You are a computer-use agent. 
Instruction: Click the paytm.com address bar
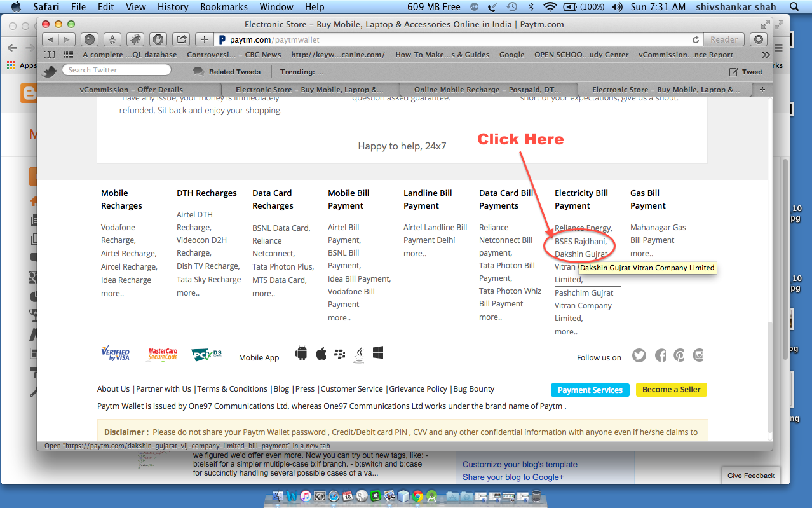tap(458, 39)
